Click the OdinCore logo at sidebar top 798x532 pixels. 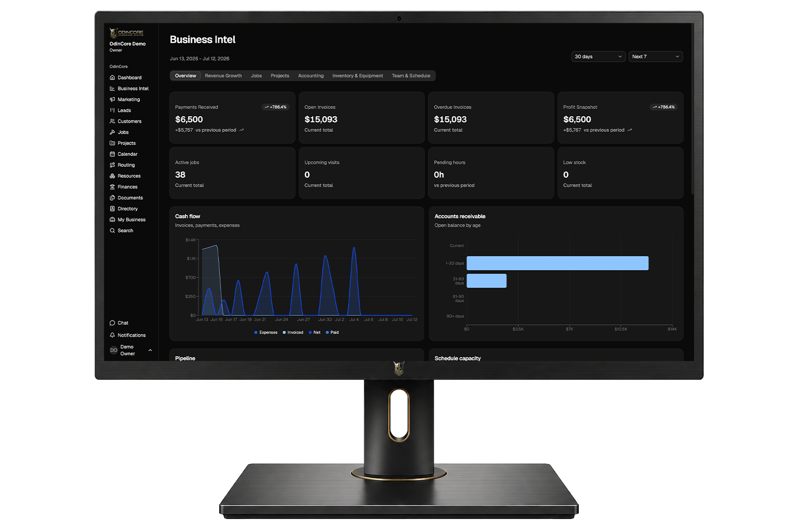(x=127, y=33)
